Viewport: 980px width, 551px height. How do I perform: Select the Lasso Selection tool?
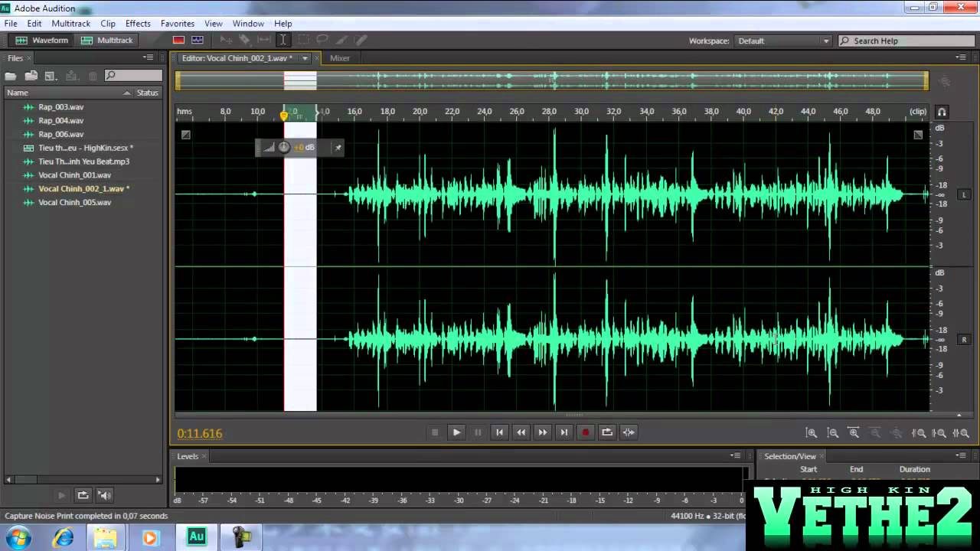point(322,40)
